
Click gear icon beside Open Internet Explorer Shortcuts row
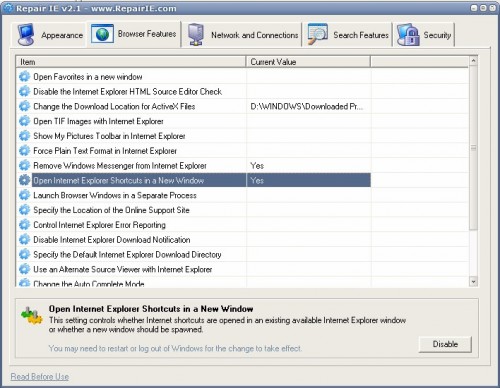[x=24, y=180]
